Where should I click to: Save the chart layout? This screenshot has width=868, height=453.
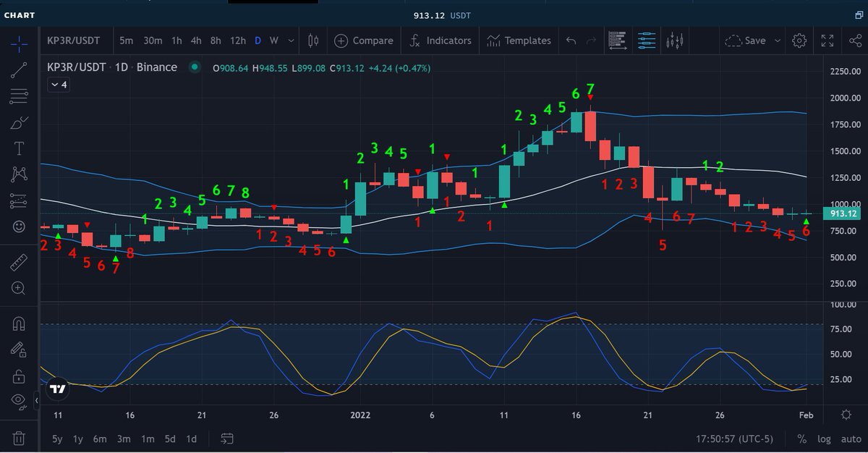(745, 41)
